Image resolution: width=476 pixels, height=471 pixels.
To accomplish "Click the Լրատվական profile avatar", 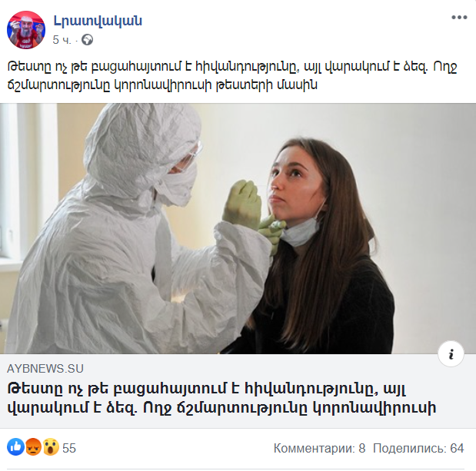I will tap(26, 30).
